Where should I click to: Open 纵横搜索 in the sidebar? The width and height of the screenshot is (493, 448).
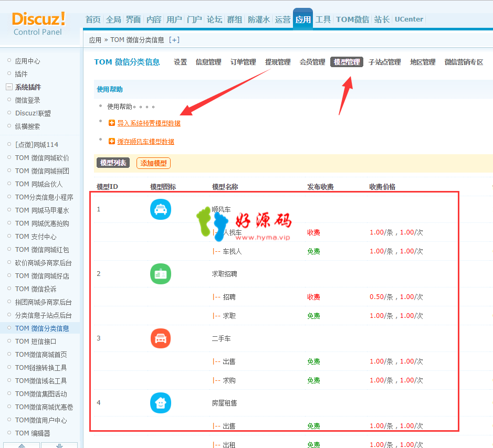(x=28, y=126)
